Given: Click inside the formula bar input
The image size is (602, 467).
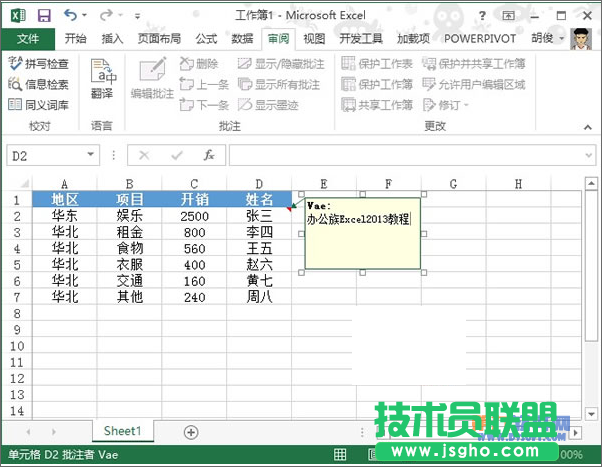Looking at the screenshot, I should tap(406, 155).
